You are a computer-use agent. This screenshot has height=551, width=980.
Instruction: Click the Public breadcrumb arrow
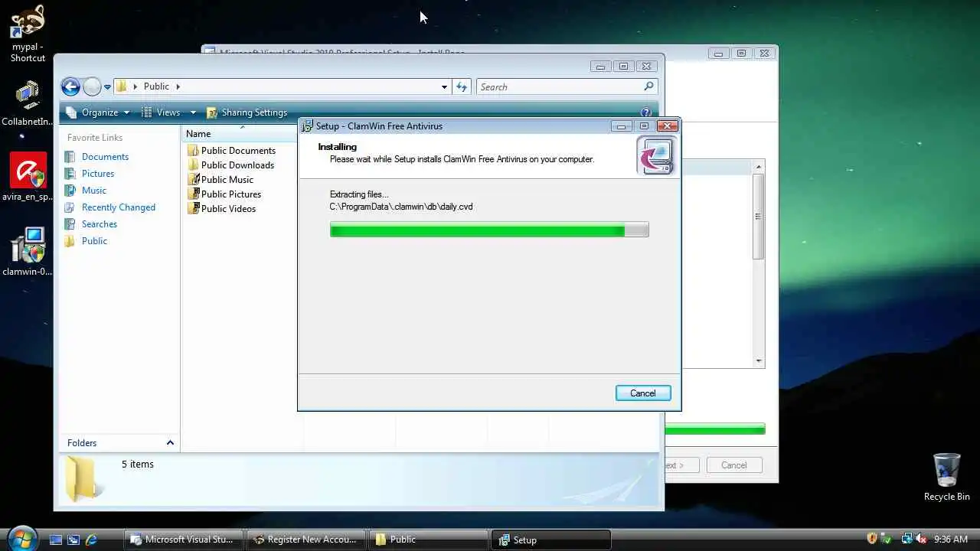pyautogui.click(x=178, y=86)
